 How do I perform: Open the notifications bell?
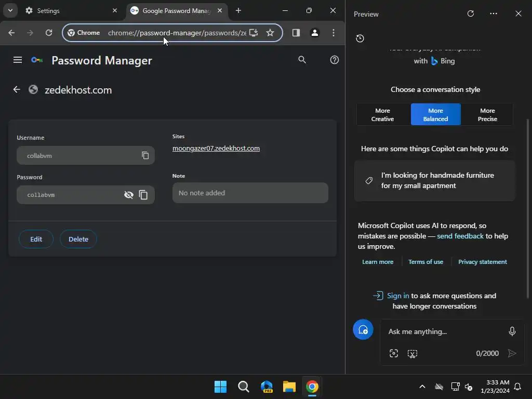(x=518, y=387)
